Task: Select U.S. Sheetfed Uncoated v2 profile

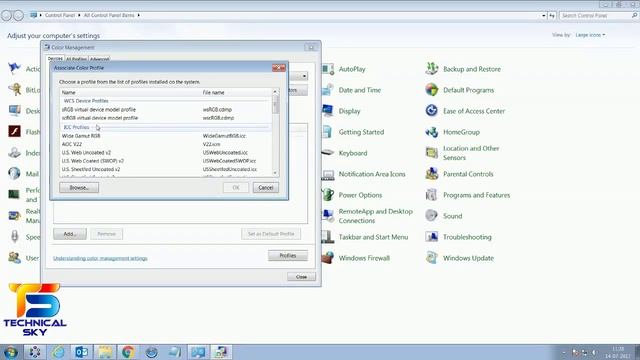Action: coord(166,169)
